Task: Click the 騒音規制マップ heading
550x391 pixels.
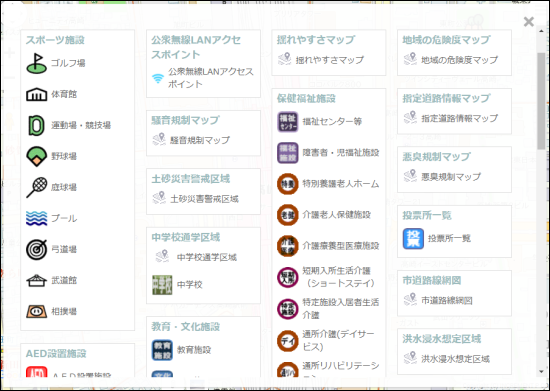Action: point(185,120)
